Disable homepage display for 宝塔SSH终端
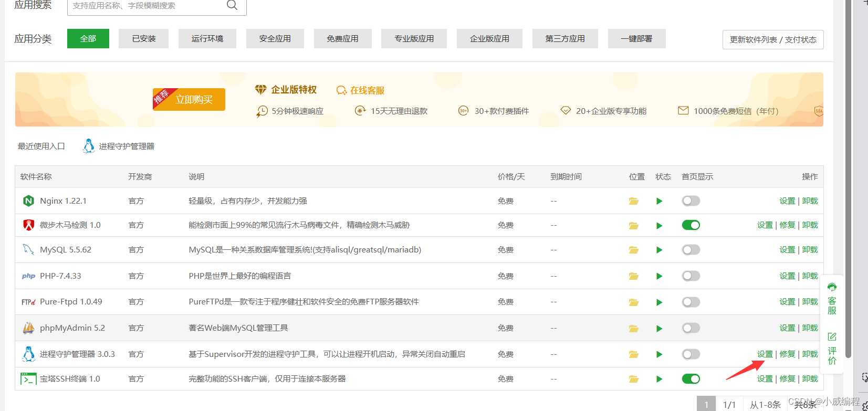Screen dimensions: 868x411 [691, 379]
